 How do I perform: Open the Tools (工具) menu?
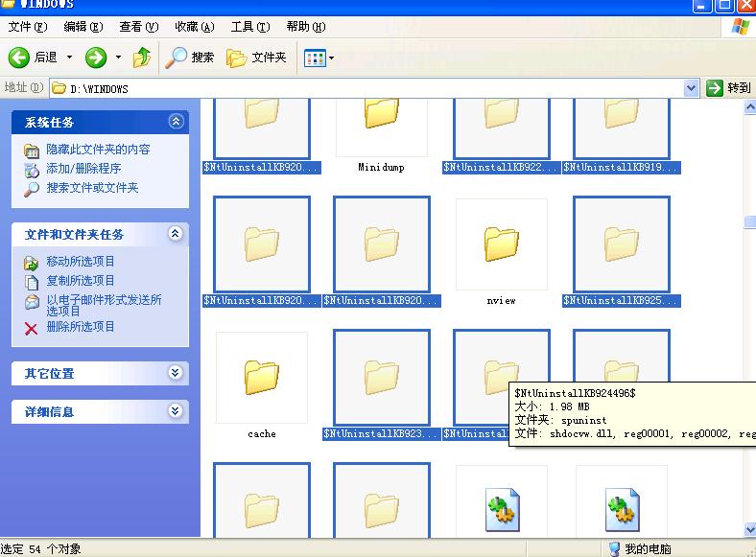point(249,27)
